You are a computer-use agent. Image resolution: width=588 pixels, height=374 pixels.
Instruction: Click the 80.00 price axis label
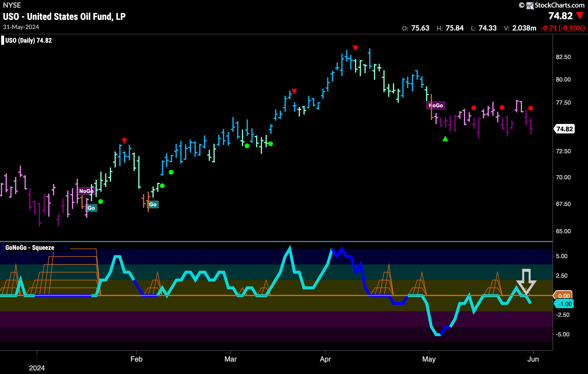click(563, 79)
